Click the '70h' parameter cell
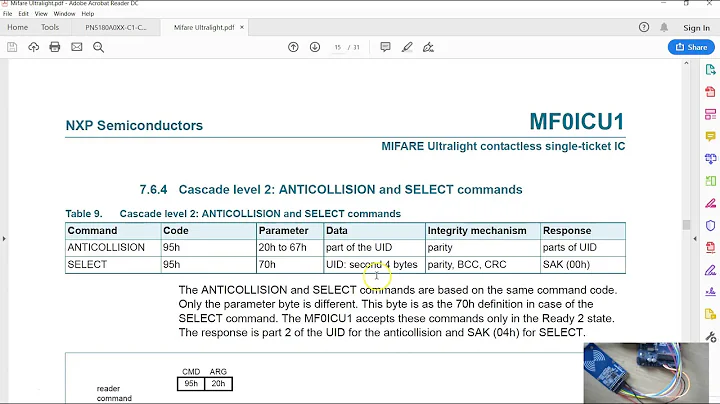Image resolution: width=720 pixels, height=404 pixels. pos(290,264)
